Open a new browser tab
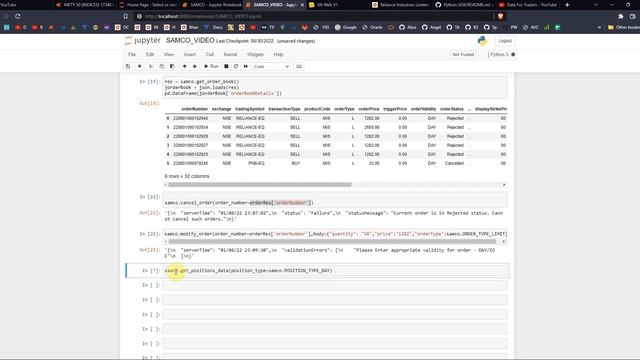 click(567, 5)
